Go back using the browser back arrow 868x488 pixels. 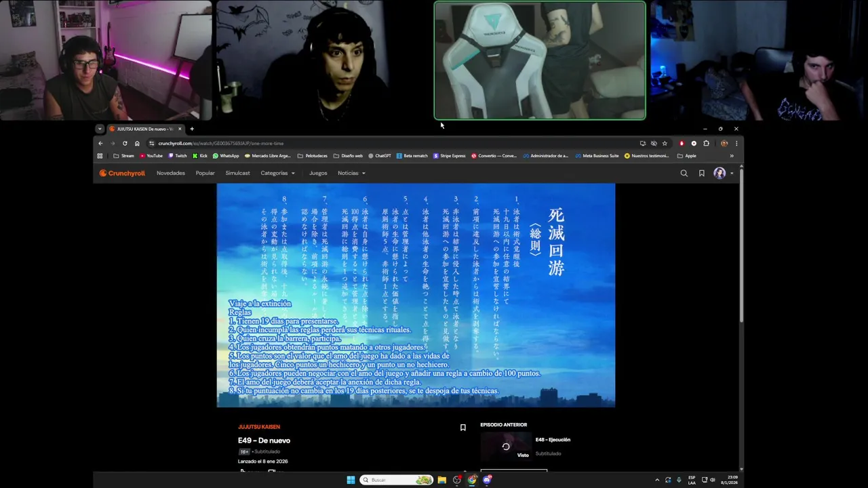[100, 144]
